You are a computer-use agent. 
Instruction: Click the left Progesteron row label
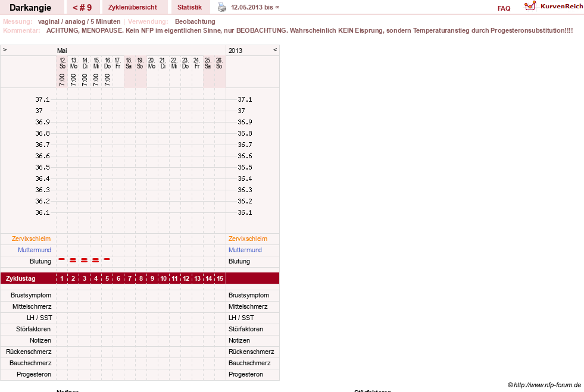pyautogui.click(x=34, y=374)
